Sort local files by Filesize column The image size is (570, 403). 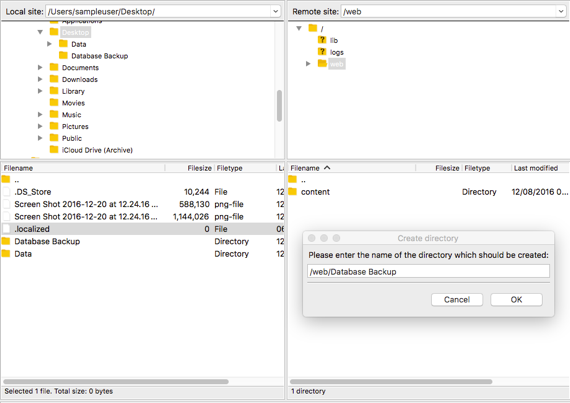coord(190,168)
